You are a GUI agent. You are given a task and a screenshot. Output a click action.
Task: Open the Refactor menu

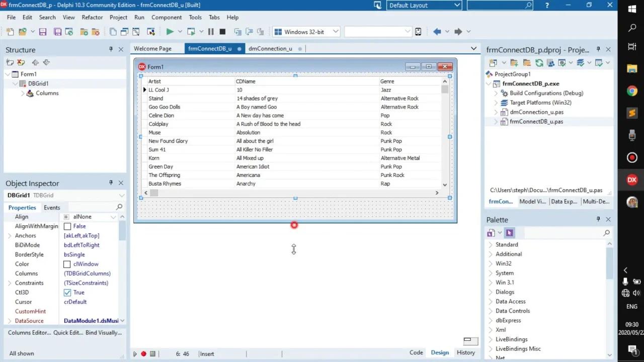pyautogui.click(x=92, y=17)
